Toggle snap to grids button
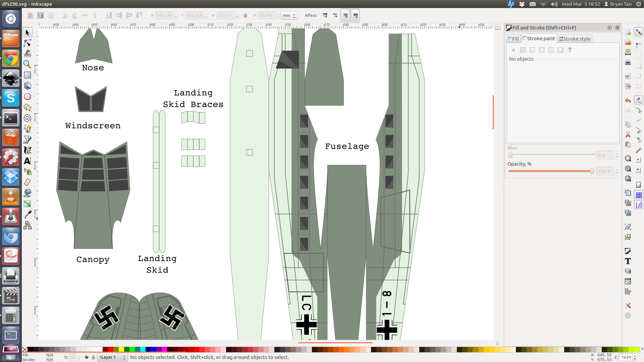Screen dimensions: 644x362 coord(639,195)
